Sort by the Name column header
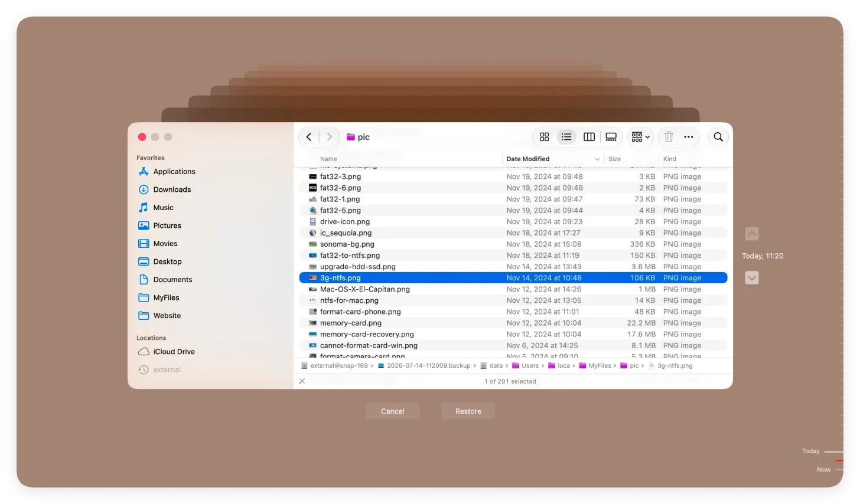Viewport: 860px width, 504px height. 328,159
